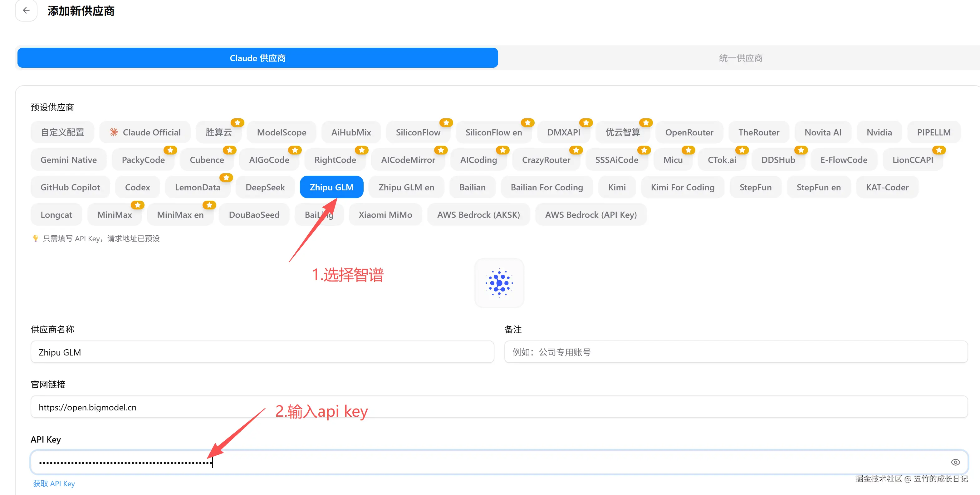Select the StepFun provider
The image size is (980, 495).
tap(756, 187)
